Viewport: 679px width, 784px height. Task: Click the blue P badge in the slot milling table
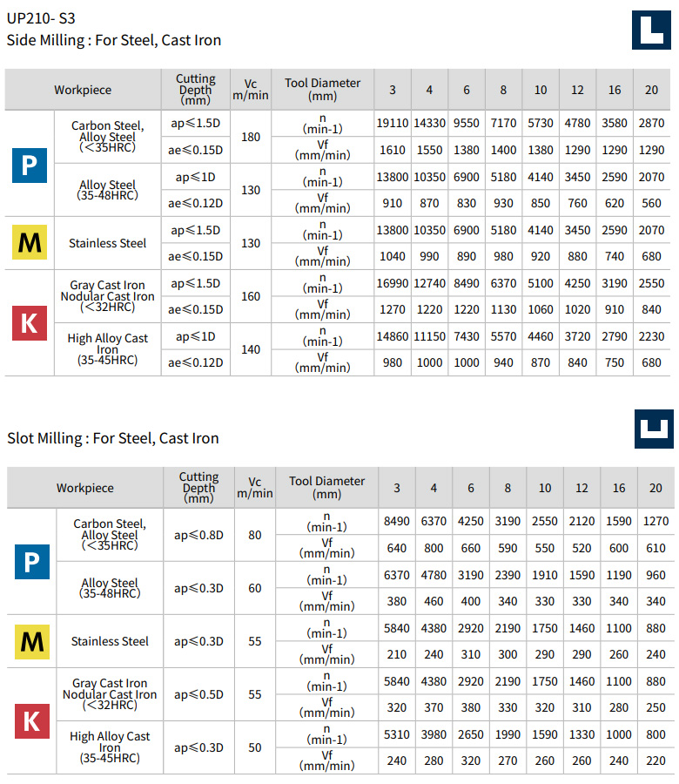31,562
